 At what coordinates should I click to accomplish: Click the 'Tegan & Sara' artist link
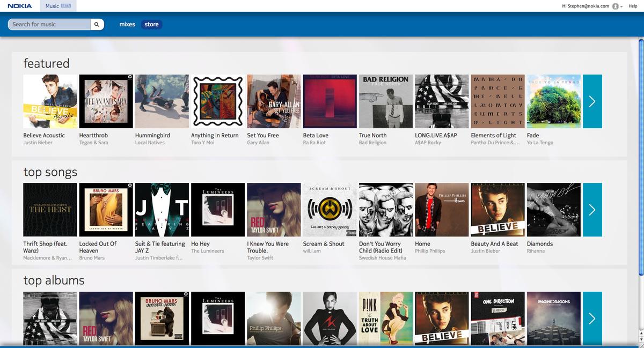tap(93, 143)
